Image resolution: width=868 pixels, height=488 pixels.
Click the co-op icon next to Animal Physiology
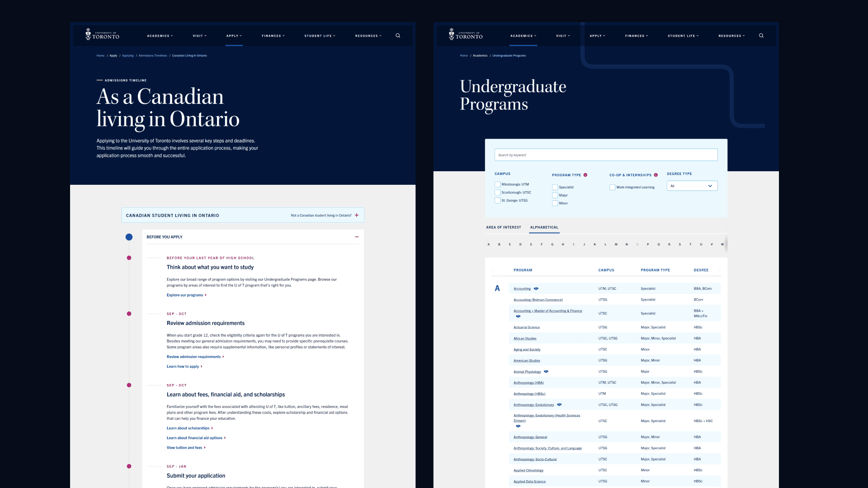(x=546, y=372)
